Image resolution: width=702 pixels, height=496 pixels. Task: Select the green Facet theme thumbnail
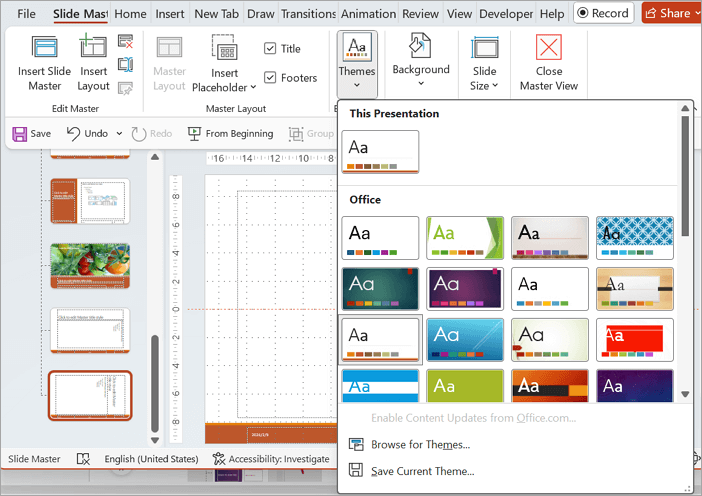point(465,238)
